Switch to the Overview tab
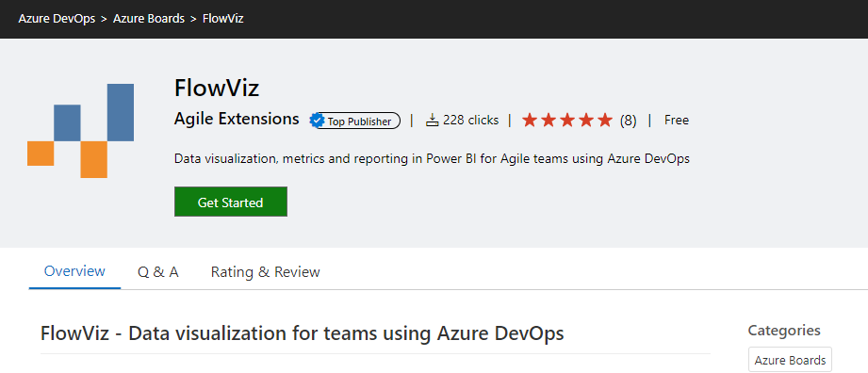The image size is (868, 373). coord(74,271)
